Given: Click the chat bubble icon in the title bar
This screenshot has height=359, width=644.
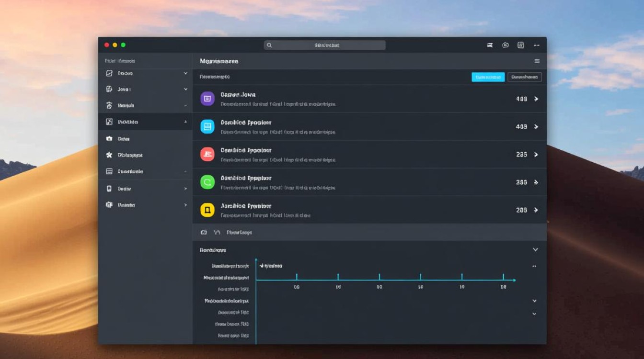Looking at the screenshot, I should (505, 45).
